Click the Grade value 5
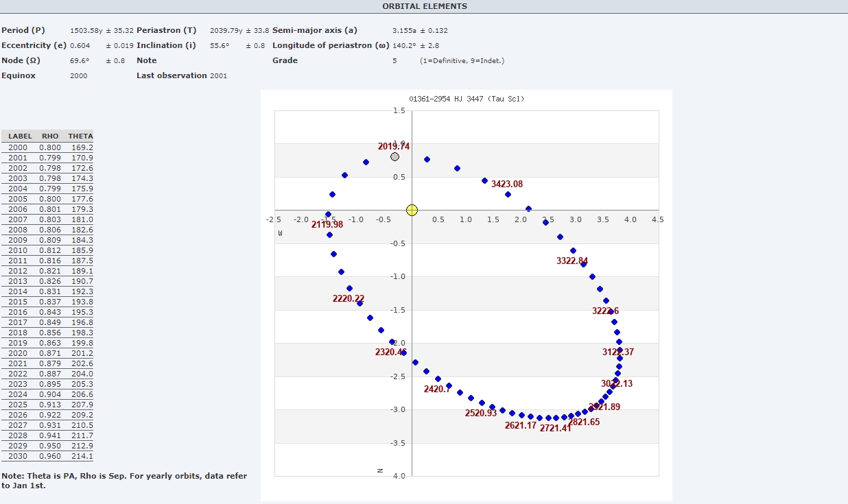Image resolution: width=848 pixels, height=504 pixels. [x=394, y=60]
